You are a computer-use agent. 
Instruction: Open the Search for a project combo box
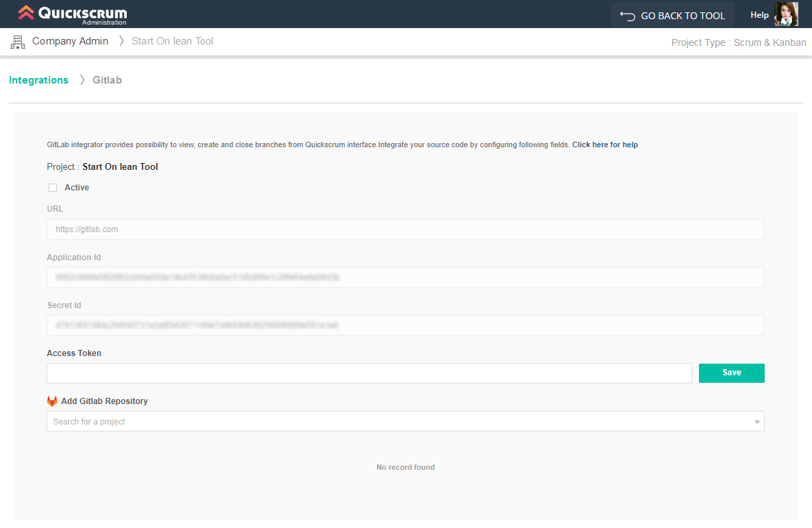[406, 421]
